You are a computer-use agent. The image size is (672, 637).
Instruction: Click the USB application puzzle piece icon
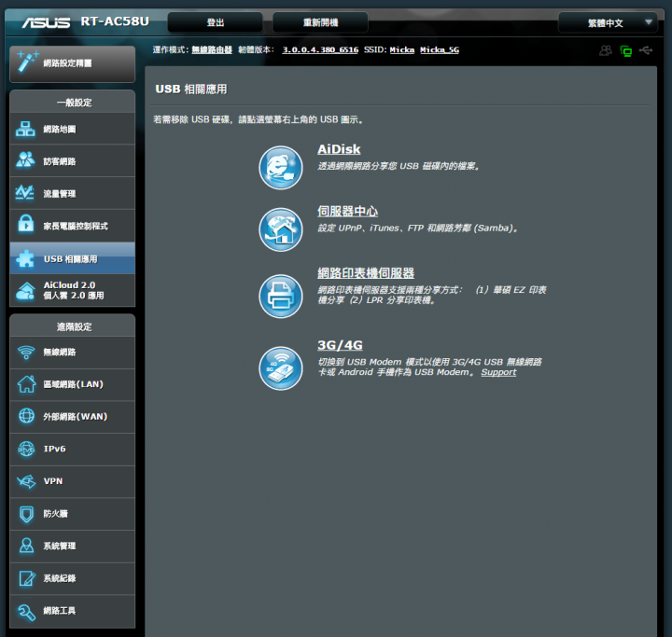coord(25,258)
